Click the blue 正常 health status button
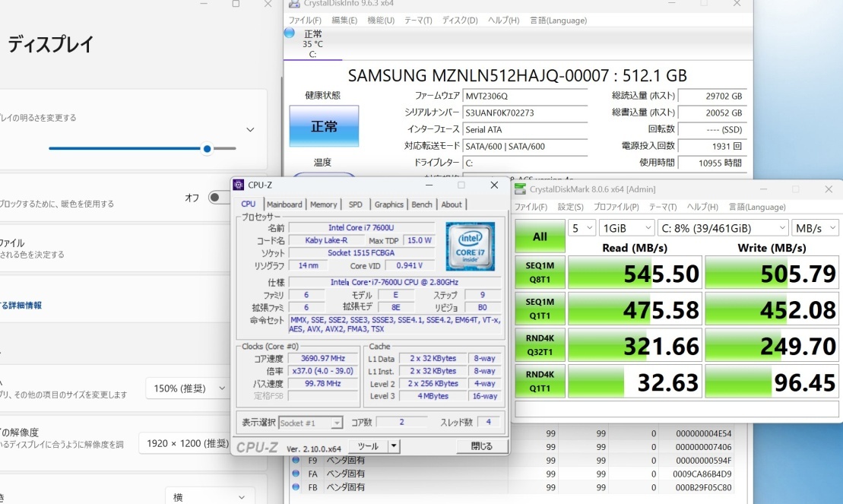This screenshot has width=843, height=504. point(324,126)
